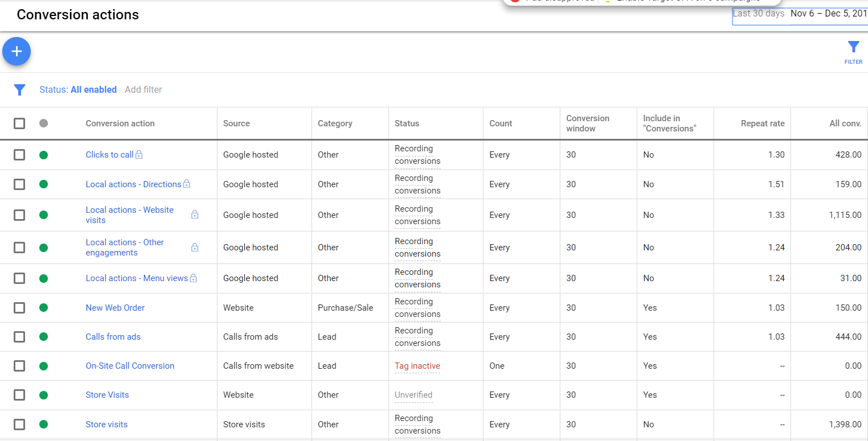The image size is (868, 441).
Task: Click green status dot for Store Visits Website row
Action: 44,395
